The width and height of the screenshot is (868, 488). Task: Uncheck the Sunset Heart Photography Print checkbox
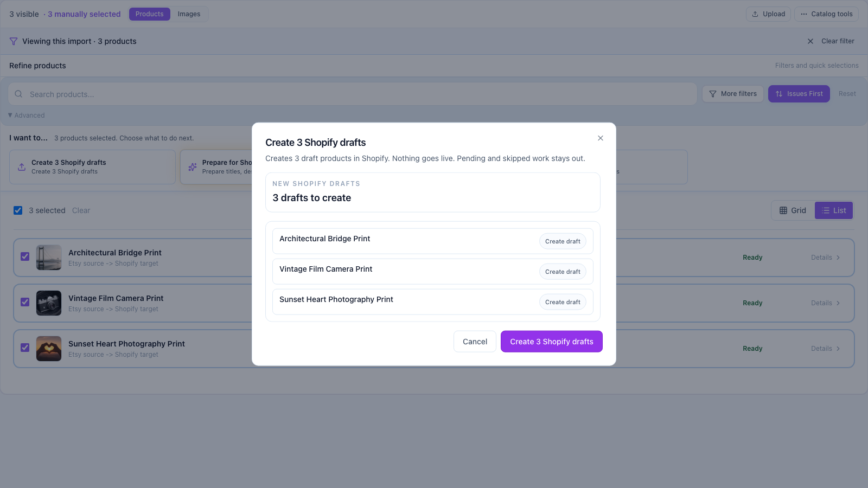[x=25, y=348]
